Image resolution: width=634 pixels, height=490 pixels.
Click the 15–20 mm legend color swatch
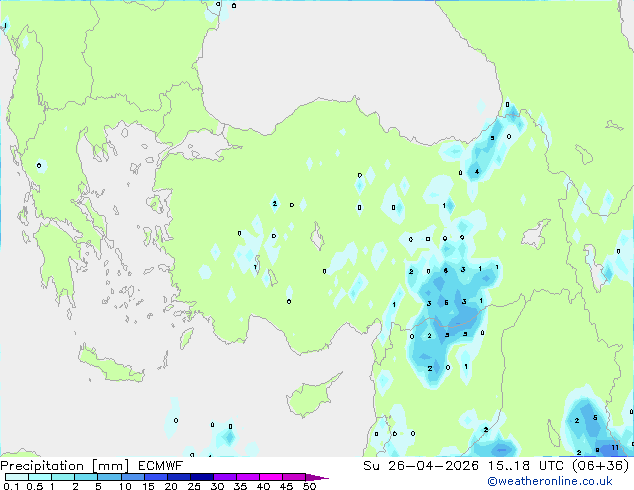point(155,477)
